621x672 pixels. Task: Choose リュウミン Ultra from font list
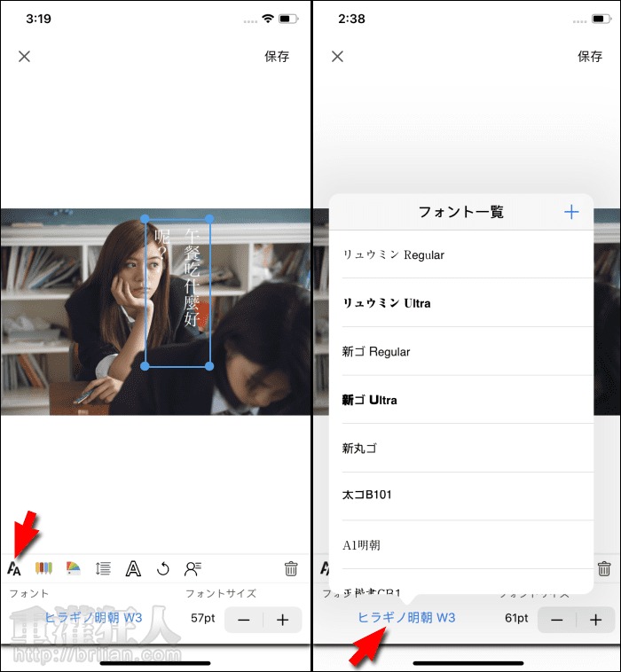[387, 303]
